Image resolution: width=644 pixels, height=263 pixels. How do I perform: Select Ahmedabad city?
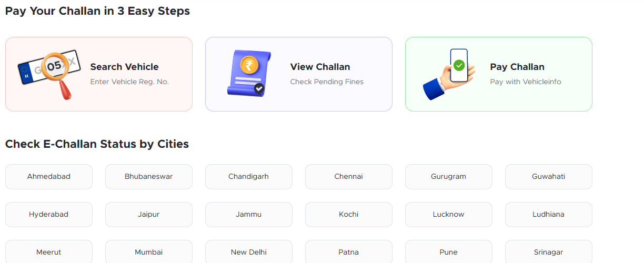[x=49, y=177]
